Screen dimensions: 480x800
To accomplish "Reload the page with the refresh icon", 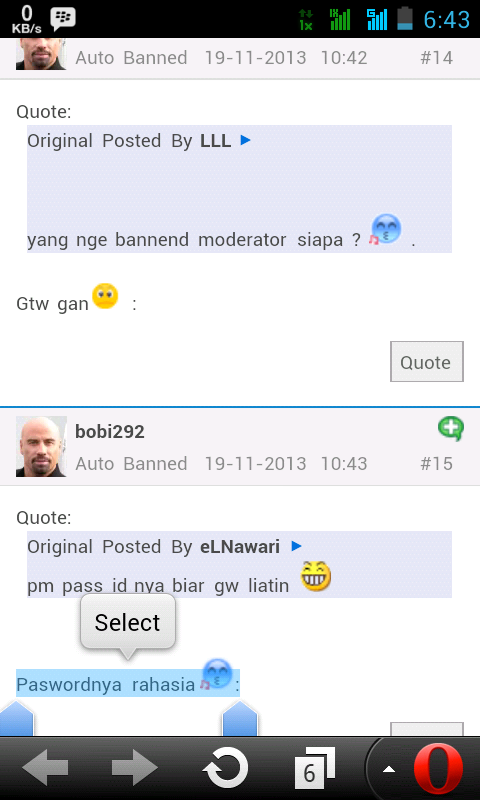I will click(225, 768).
